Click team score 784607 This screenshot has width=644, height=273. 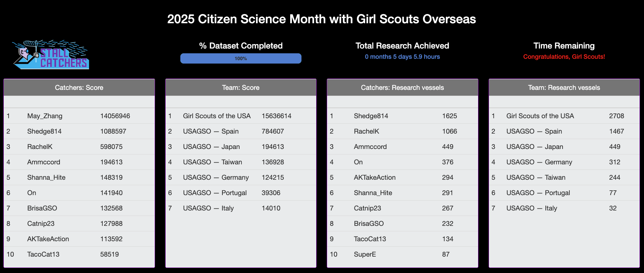pos(273,131)
